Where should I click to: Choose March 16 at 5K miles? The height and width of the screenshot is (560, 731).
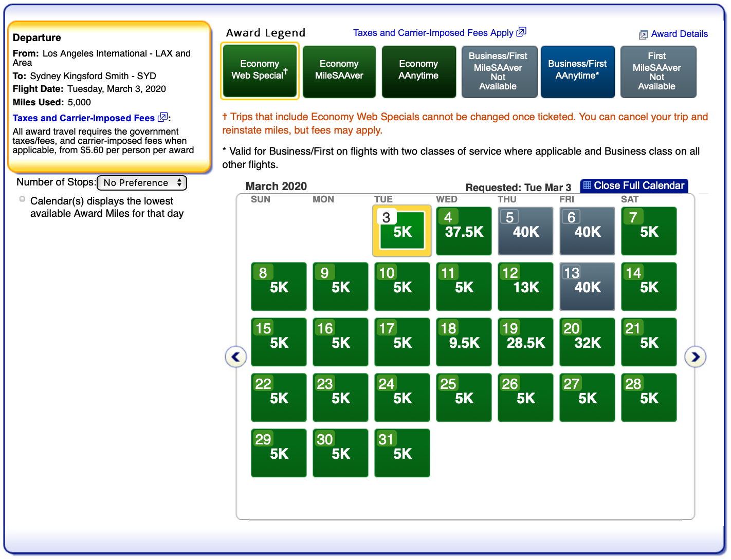coord(340,342)
